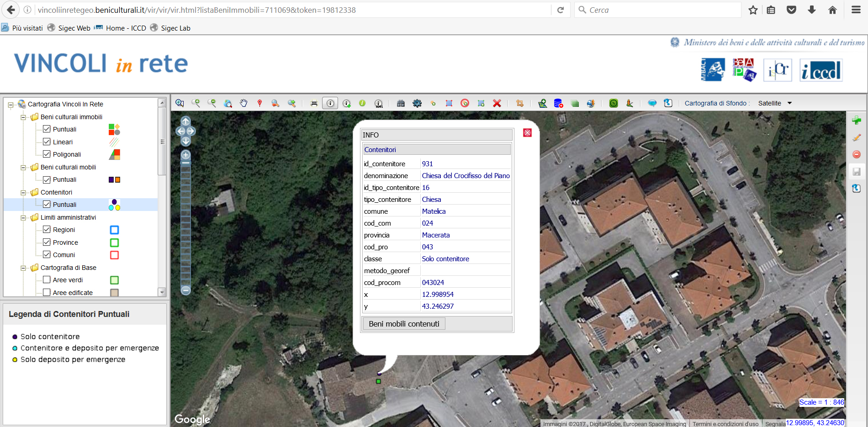The image size is (868, 427).
Task: Collapse the Limiti amministrativi tree node
Action: click(x=23, y=218)
